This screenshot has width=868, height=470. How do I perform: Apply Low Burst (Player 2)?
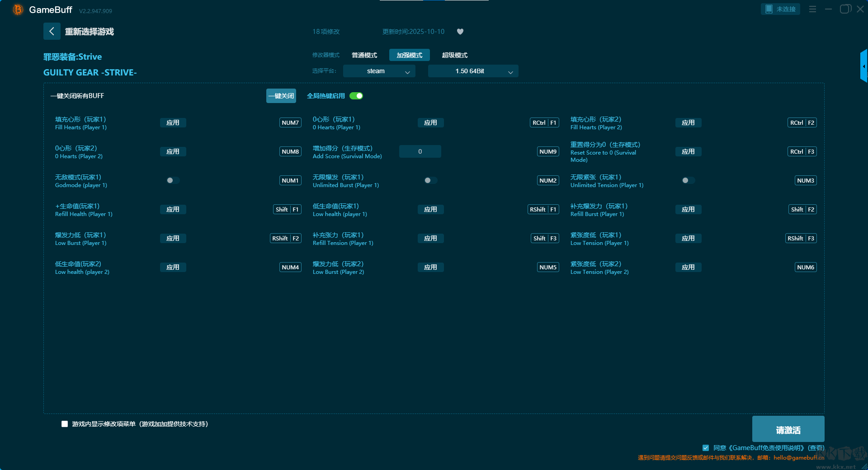click(x=430, y=267)
